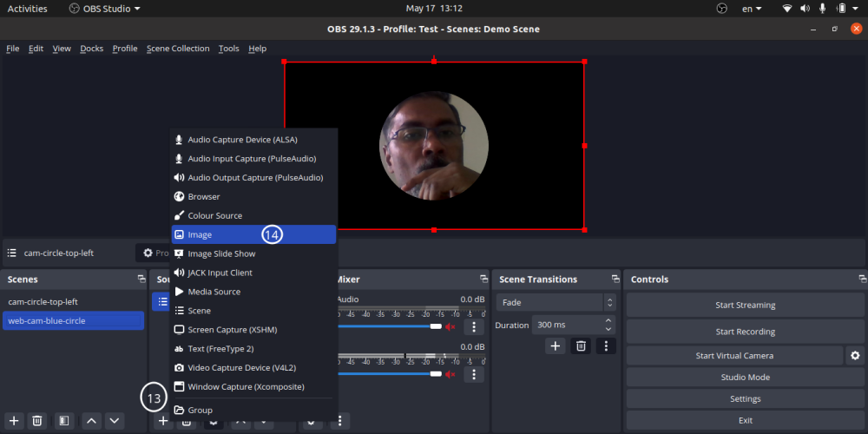Image resolution: width=868 pixels, height=434 pixels.
Task: Choose Group in the add source menu
Action: (x=253, y=411)
